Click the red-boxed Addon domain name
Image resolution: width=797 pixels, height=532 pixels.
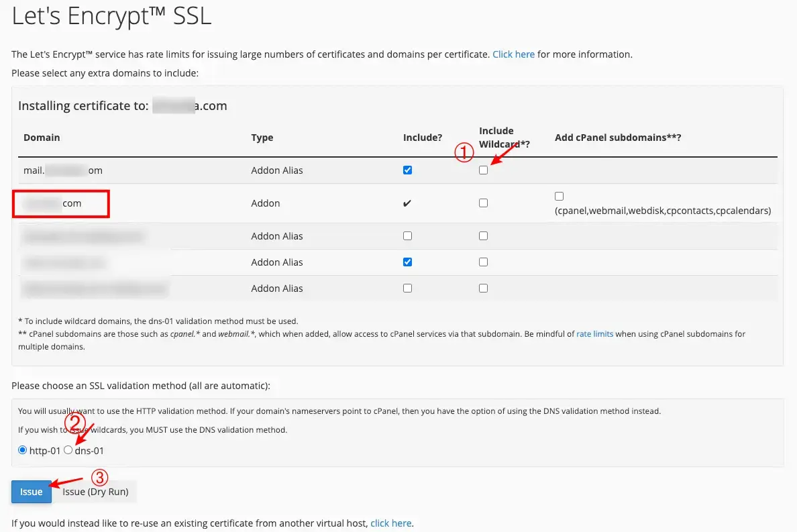pyautogui.click(x=60, y=203)
